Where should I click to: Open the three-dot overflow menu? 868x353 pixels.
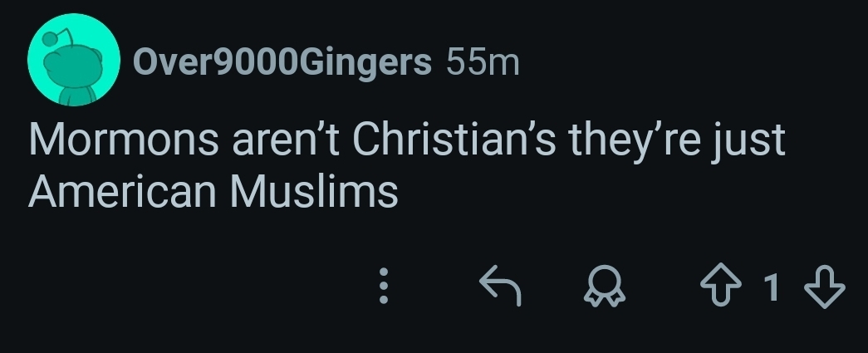pyautogui.click(x=383, y=287)
